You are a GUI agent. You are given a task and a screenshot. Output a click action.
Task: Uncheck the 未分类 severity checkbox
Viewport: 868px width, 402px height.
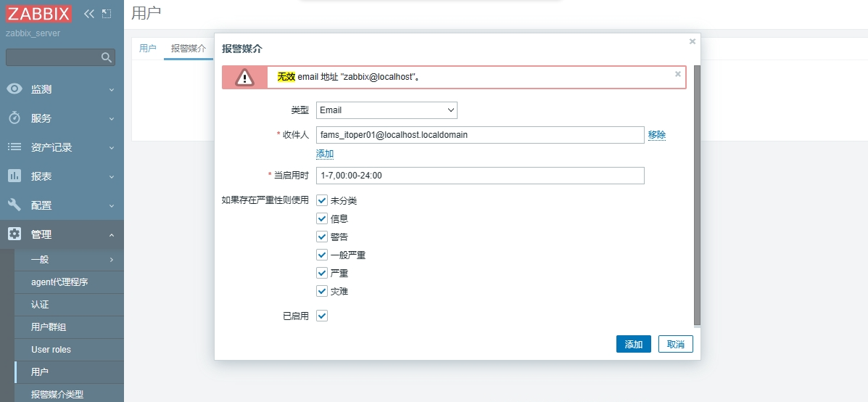coord(322,200)
